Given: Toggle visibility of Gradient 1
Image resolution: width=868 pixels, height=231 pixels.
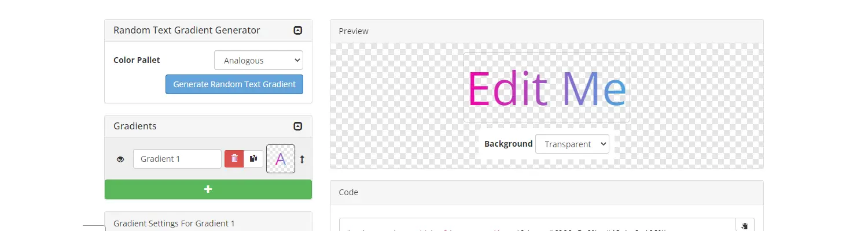Looking at the screenshot, I should 120,159.
